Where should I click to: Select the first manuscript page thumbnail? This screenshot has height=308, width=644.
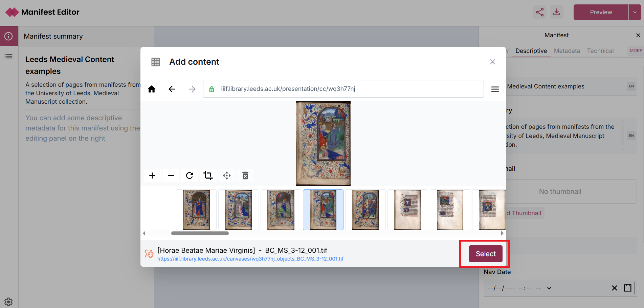pos(196,210)
